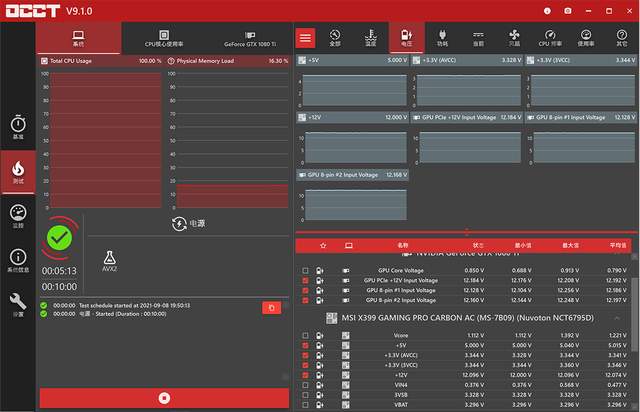
Task: Open the Benchmark (基准) stopwatch section in sidebar
Action: point(18,125)
